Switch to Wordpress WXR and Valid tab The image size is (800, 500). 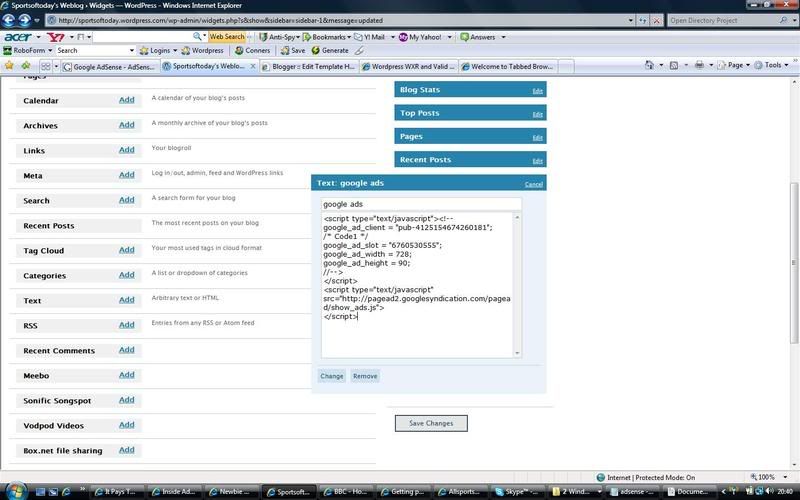(x=409, y=66)
